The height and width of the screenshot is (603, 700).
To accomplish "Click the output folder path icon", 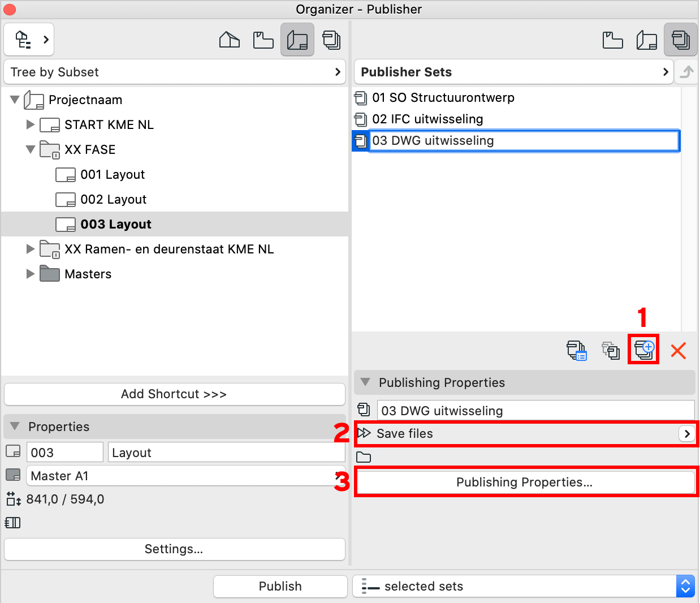I will point(364,458).
